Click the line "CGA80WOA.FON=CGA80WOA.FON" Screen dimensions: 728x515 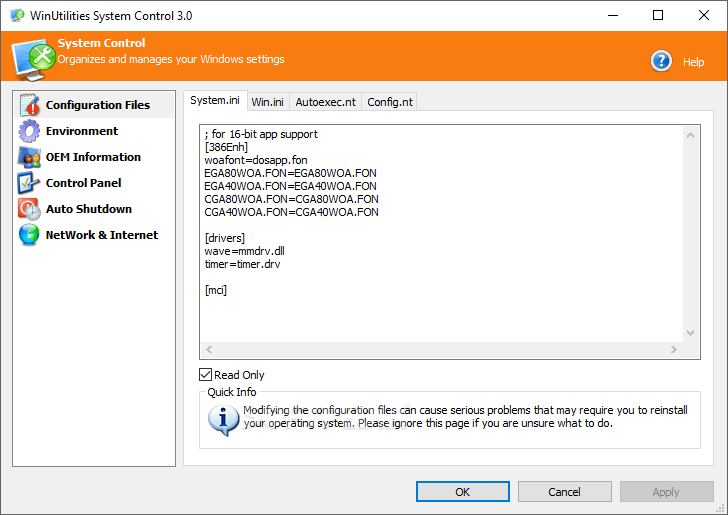(292, 199)
